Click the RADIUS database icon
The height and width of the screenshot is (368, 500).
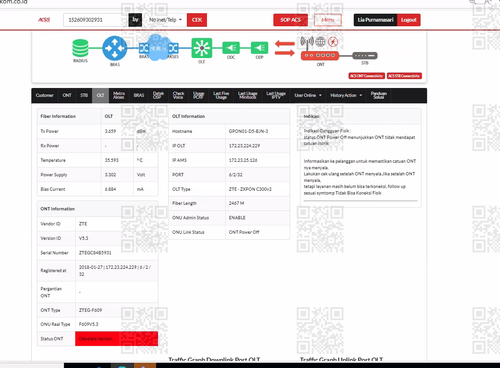pos(80,48)
